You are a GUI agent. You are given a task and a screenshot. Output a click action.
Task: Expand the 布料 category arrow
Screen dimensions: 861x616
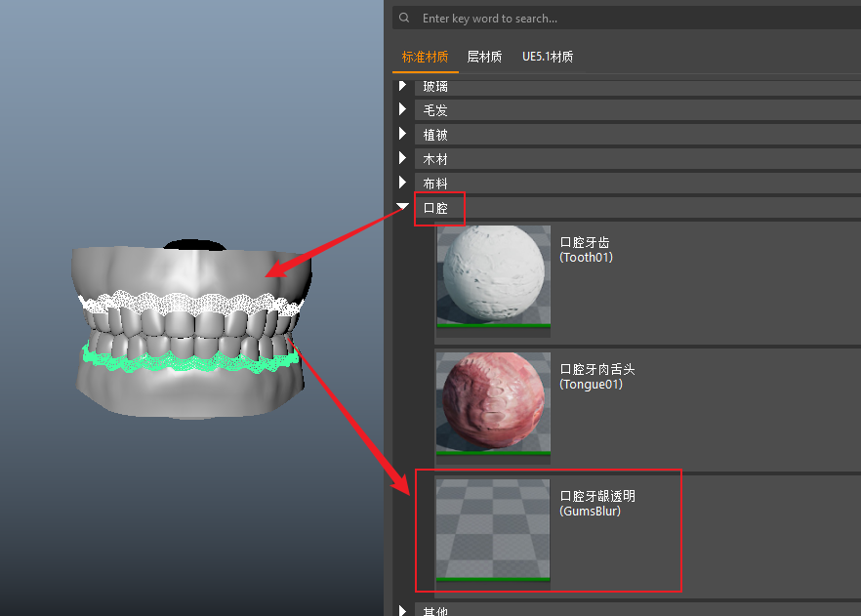(402, 183)
